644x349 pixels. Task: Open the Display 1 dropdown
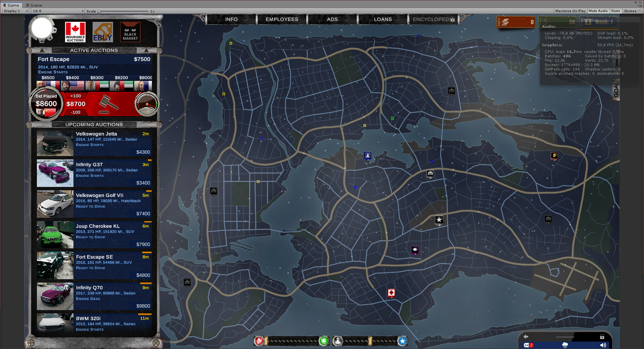pos(15,11)
